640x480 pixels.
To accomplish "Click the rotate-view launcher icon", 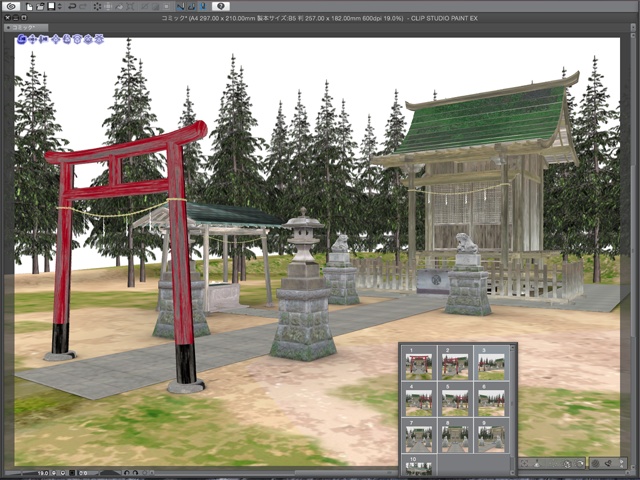I will pyautogui.click(x=567, y=463).
